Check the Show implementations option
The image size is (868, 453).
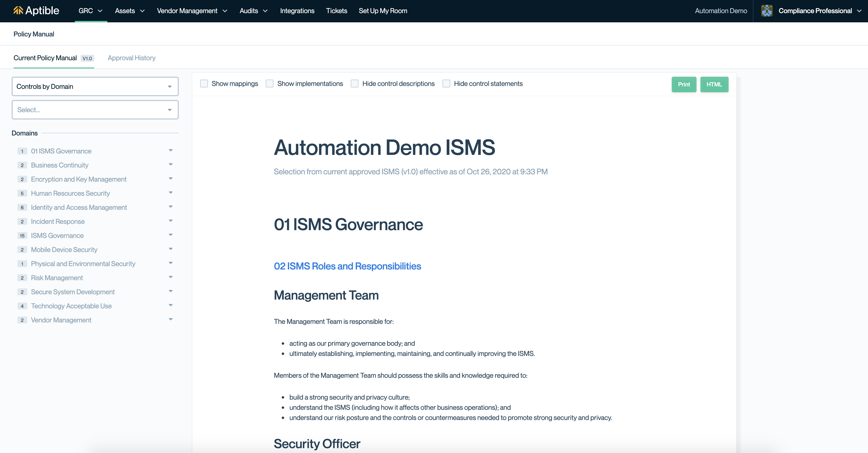point(270,84)
